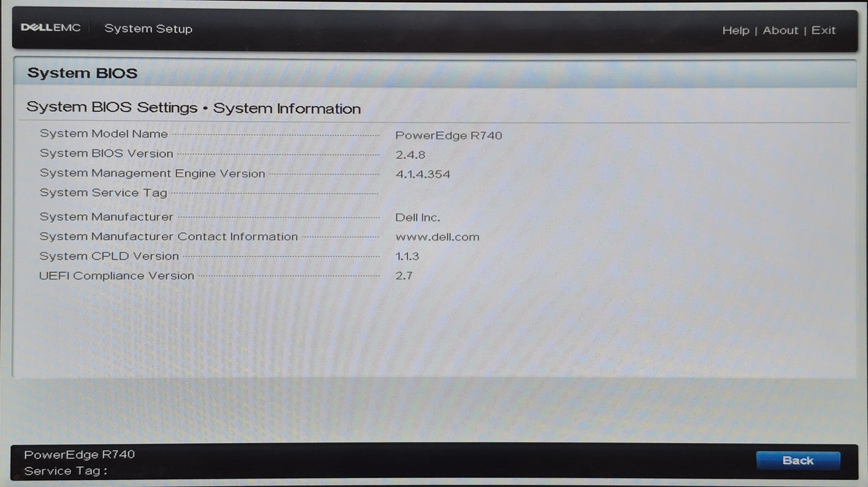Click the System BIOS page heading

pyautogui.click(x=81, y=72)
